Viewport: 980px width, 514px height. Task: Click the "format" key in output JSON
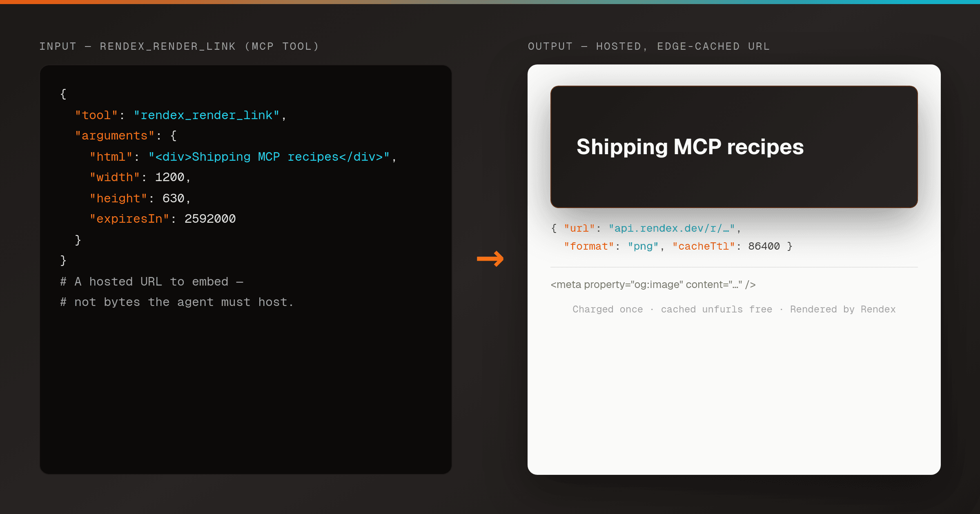pos(589,246)
